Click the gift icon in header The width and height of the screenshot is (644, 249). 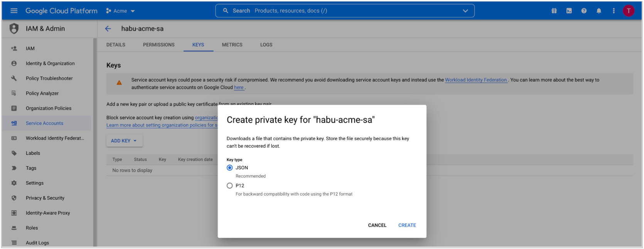click(x=554, y=11)
